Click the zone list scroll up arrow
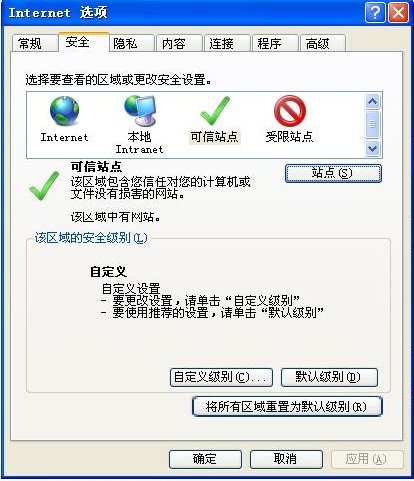This screenshot has width=414, height=481. coord(372,101)
